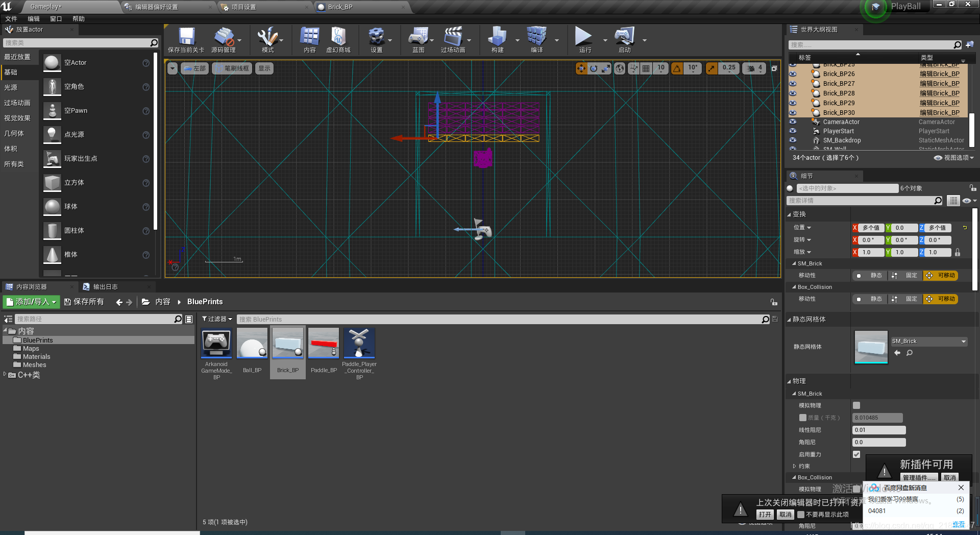Open the Edit menu
Viewport: 980px width, 535px height.
point(34,19)
